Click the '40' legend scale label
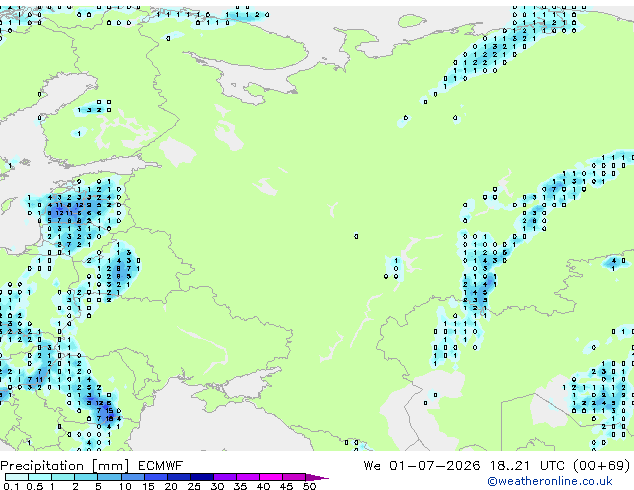The image size is (634, 490). click(x=263, y=486)
